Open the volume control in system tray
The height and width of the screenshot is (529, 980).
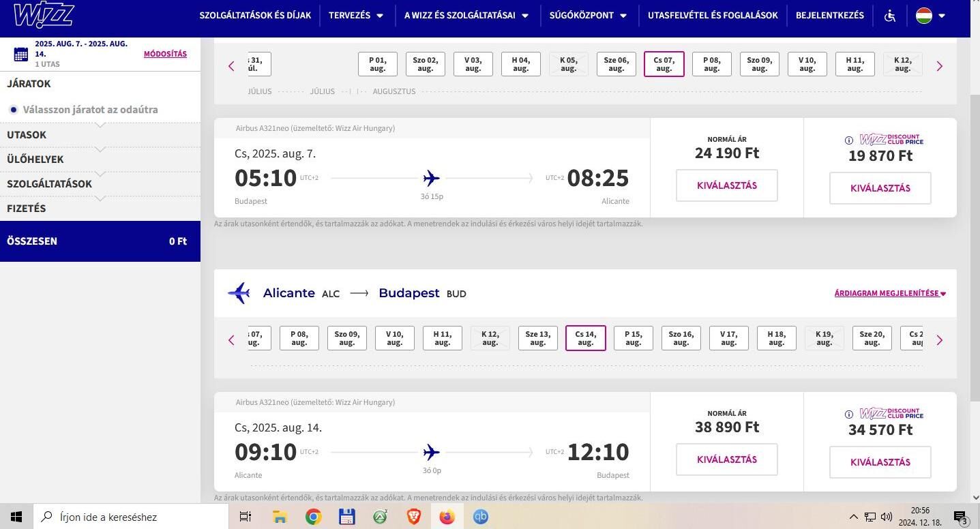point(887,517)
